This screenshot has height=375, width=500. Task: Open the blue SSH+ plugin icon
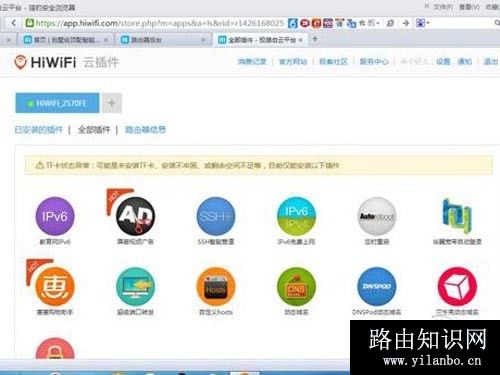[216, 216]
